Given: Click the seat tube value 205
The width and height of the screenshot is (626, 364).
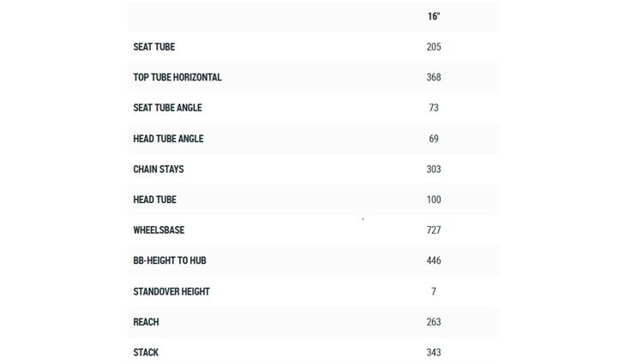Looking at the screenshot, I should click(x=434, y=47).
